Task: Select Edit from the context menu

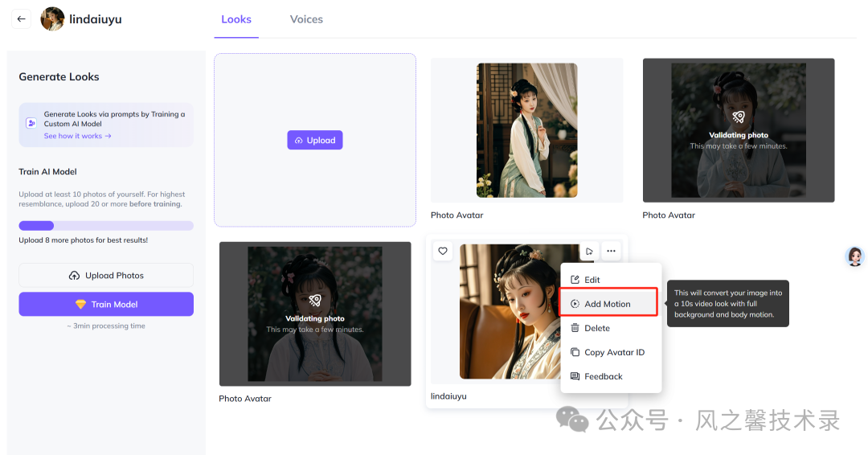Action: click(592, 280)
